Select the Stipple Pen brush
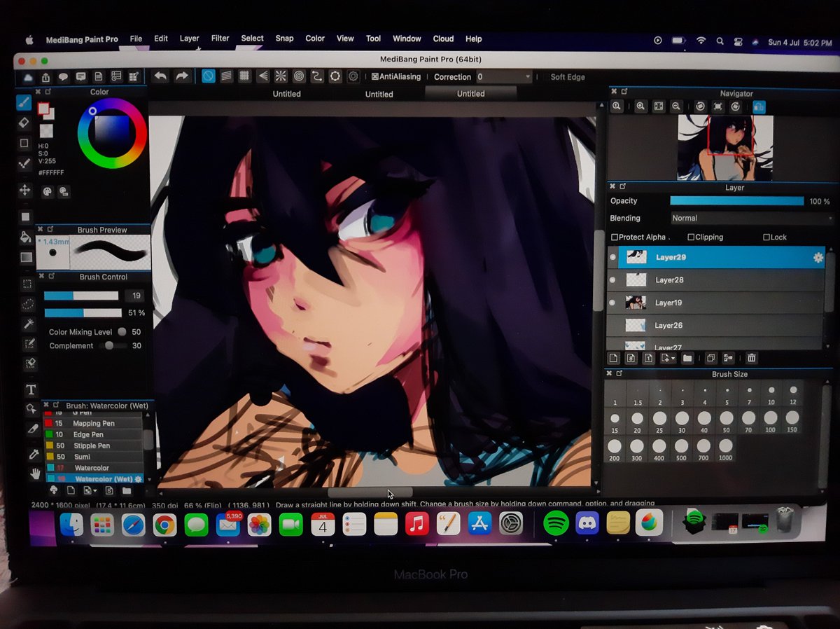840x629 pixels. click(x=93, y=445)
